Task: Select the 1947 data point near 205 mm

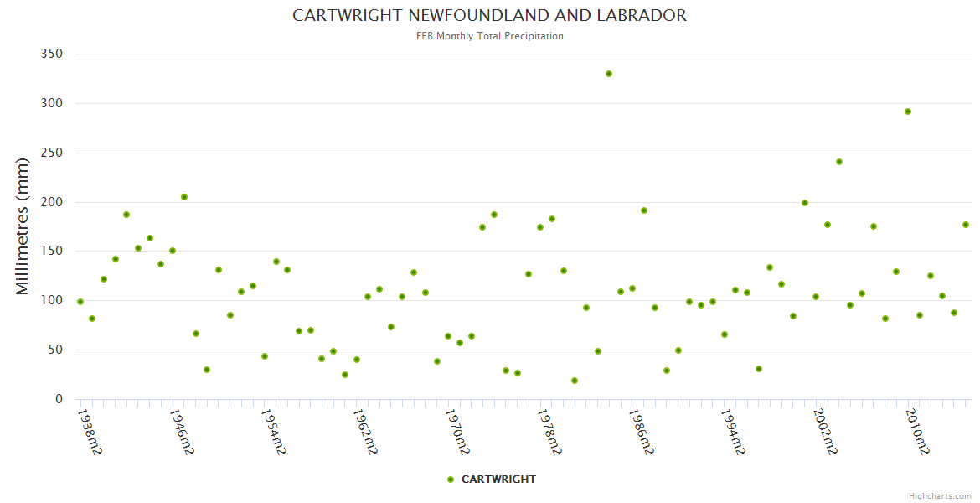Action: click(x=184, y=197)
